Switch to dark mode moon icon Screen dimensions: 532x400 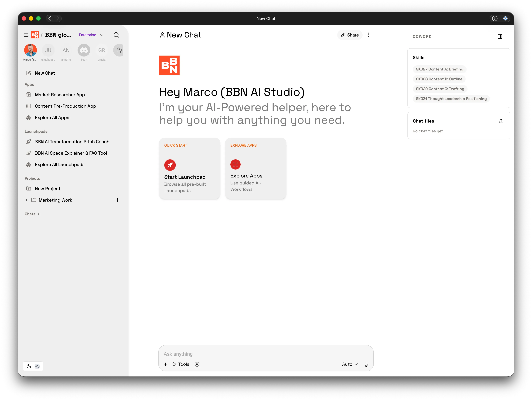point(29,366)
